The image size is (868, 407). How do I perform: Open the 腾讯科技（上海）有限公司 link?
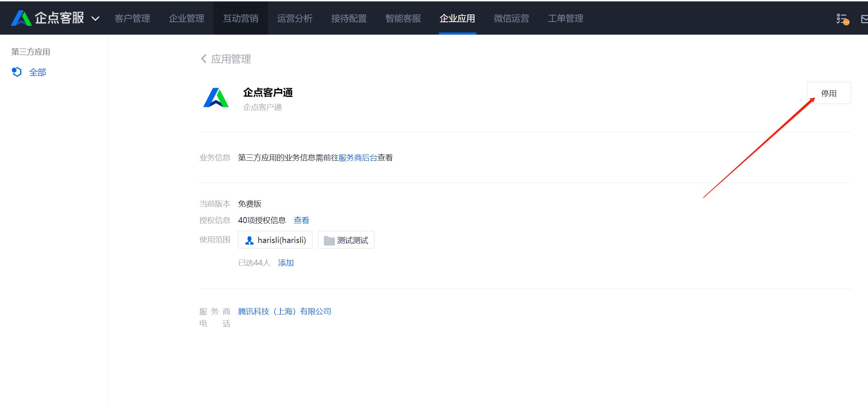(284, 312)
